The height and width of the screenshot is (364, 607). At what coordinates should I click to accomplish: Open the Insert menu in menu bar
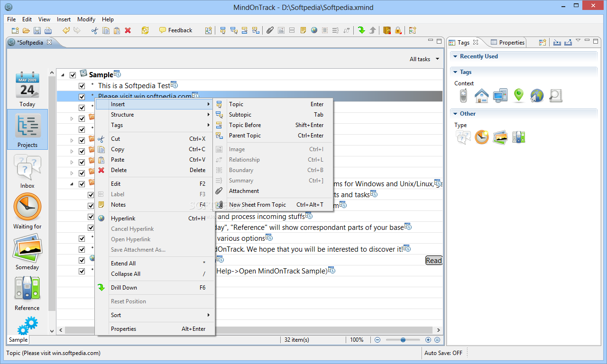(64, 19)
